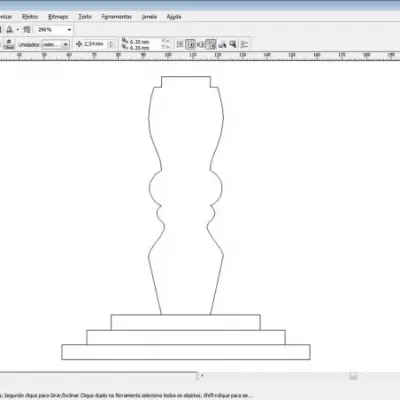Open the Ferramentas menu

pyautogui.click(x=116, y=16)
